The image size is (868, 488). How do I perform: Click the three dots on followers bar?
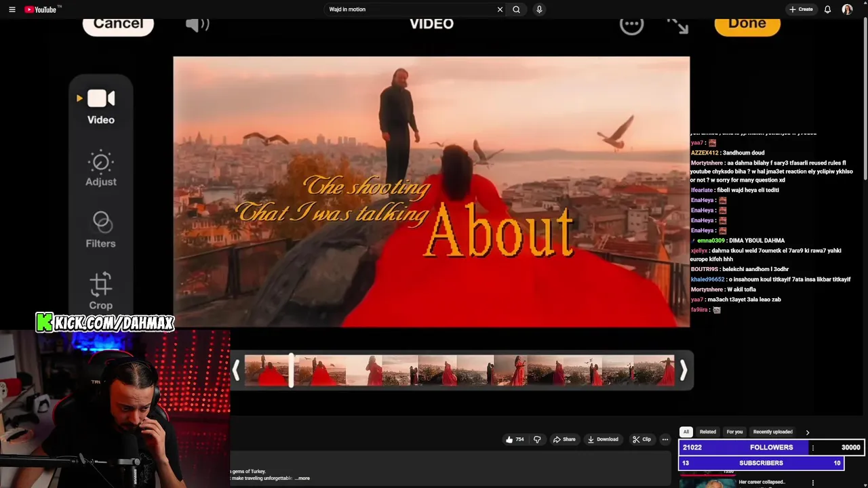pos(812,447)
